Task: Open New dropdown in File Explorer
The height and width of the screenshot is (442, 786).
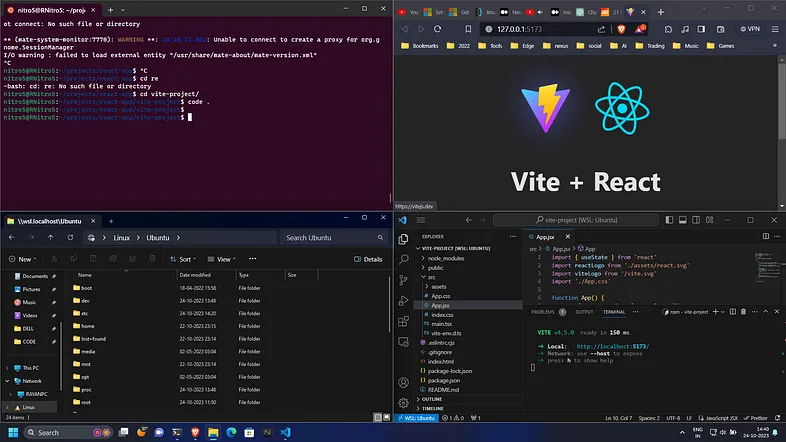Action: [22, 259]
